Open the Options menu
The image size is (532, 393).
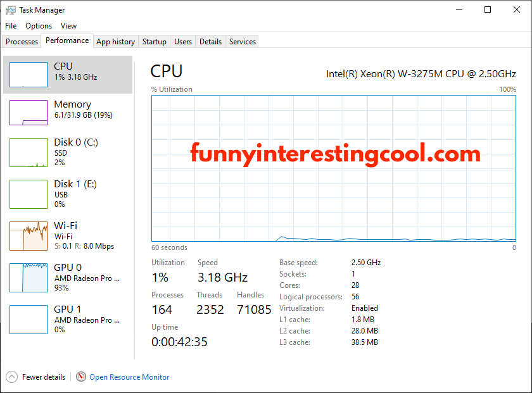[x=39, y=26]
